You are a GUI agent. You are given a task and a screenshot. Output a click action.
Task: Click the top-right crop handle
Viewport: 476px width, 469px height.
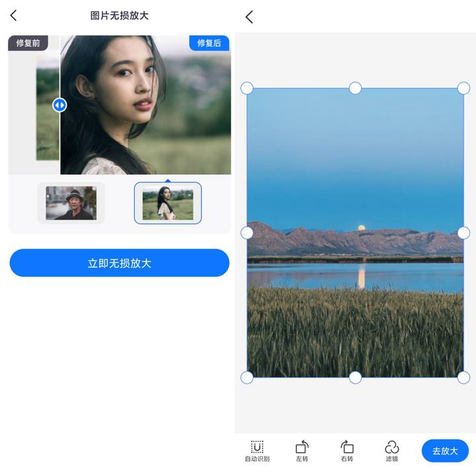point(463,88)
